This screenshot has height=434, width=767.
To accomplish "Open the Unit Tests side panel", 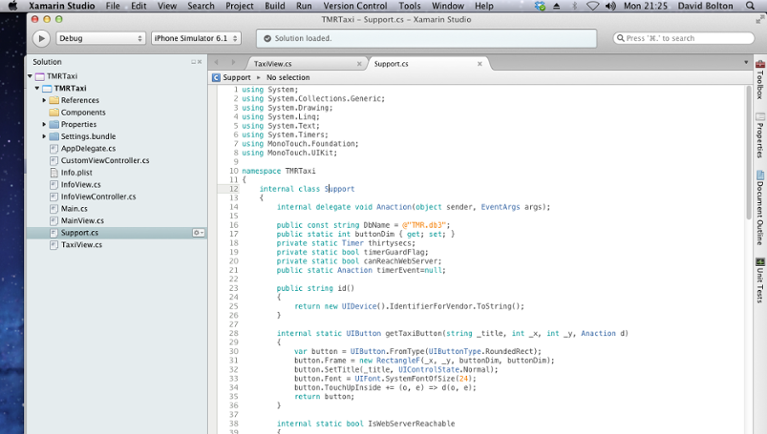I will (x=760, y=280).
